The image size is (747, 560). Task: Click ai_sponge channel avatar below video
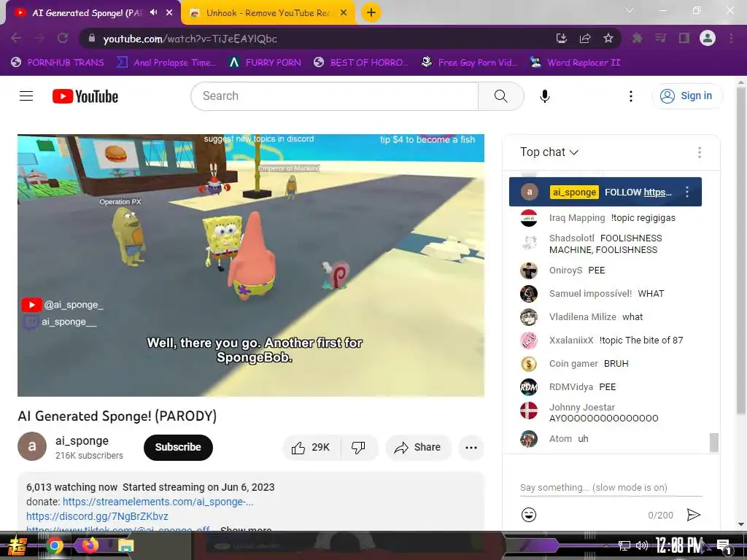tap(32, 446)
